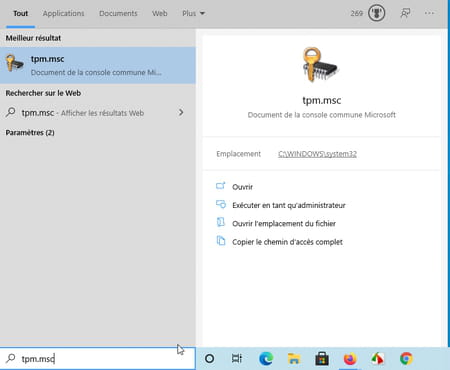The height and width of the screenshot is (370, 450).
Task: Click the Meilleur résultat heading
Action: coord(33,38)
